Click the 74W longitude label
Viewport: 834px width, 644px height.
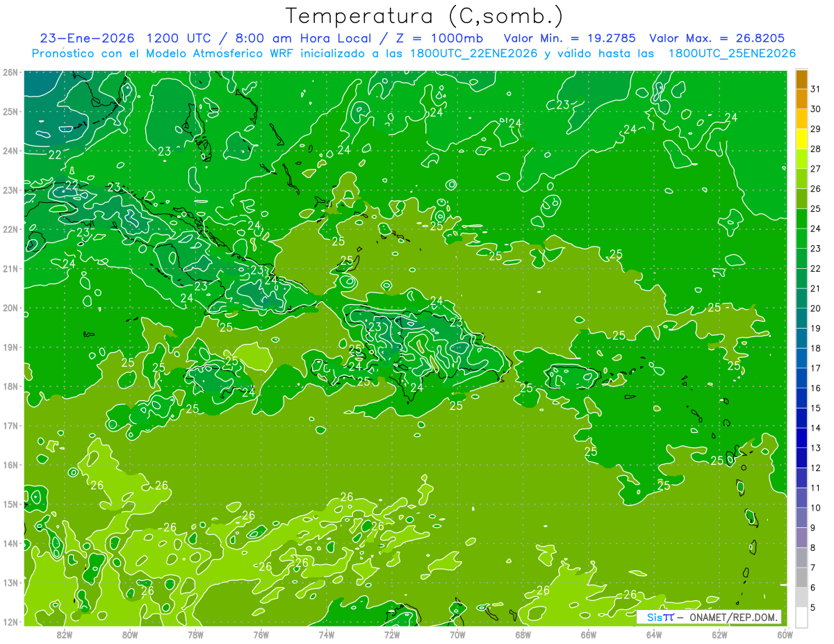[x=327, y=634]
